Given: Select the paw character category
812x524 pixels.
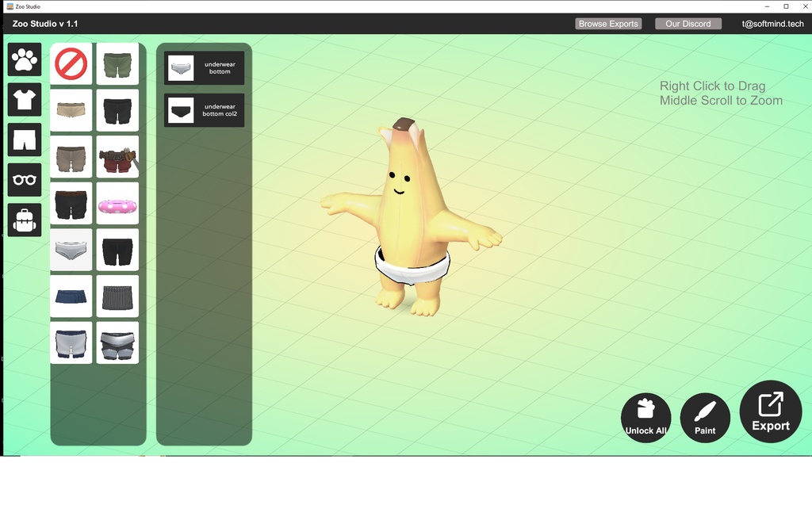Looking at the screenshot, I should (24, 59).
